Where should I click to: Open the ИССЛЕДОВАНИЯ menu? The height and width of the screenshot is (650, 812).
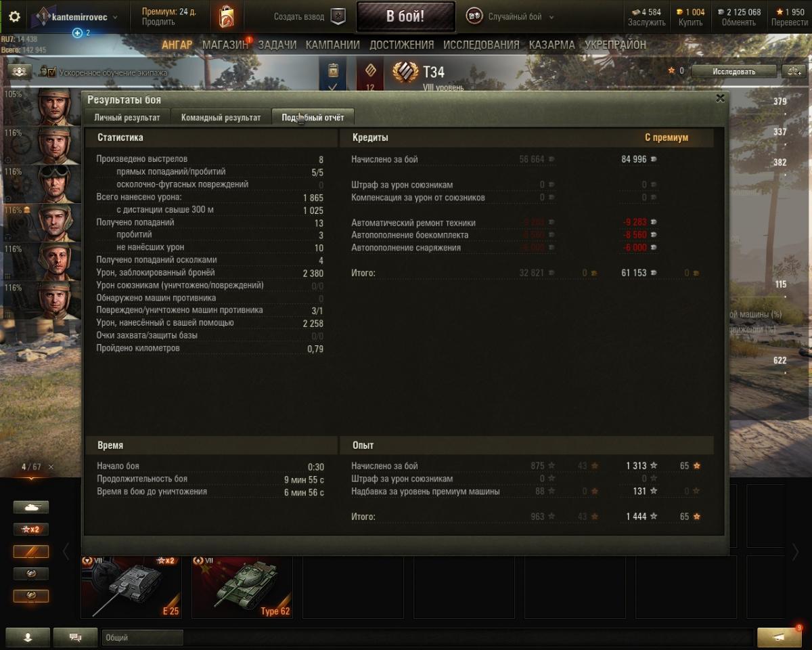coord(482,45)
